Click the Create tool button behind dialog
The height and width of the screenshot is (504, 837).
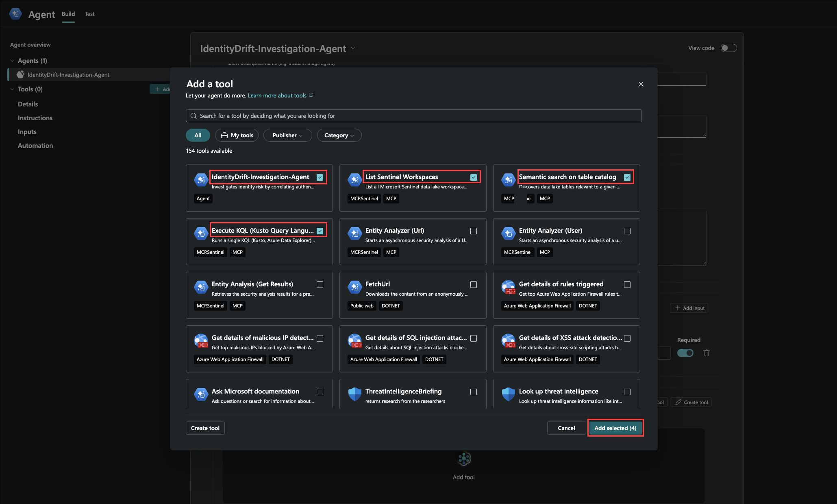(x=691, y=402)
